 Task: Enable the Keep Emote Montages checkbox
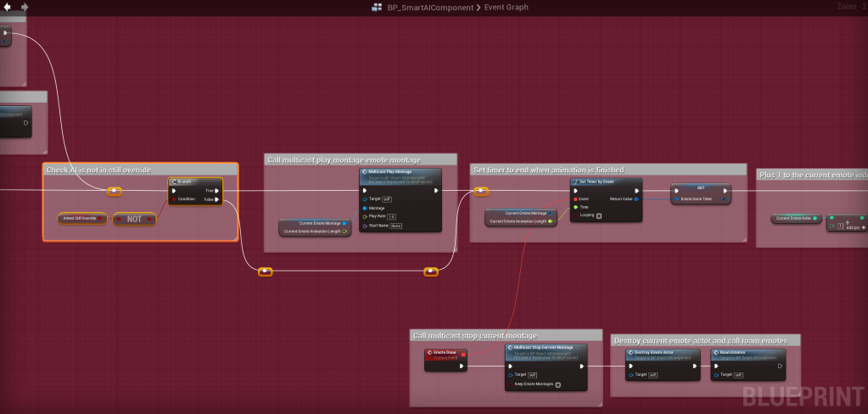point(557,384)
